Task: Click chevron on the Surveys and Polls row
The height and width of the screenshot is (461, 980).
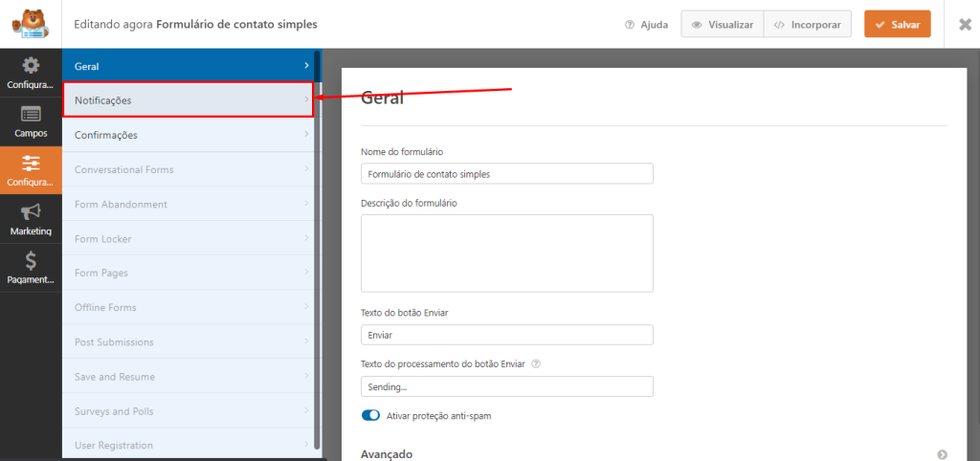Action: pos(306,410)
